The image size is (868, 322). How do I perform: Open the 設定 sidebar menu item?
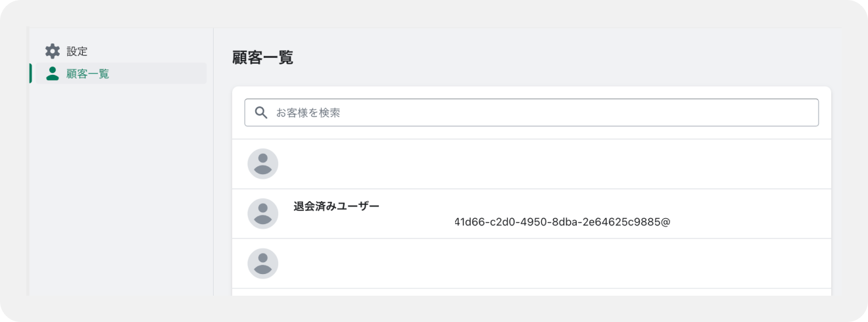click(118, 51)
